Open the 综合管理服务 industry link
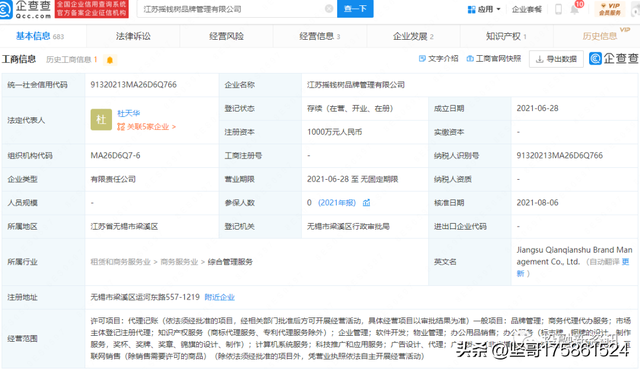This screenshot has height=369, width=640. pos(230,262)
